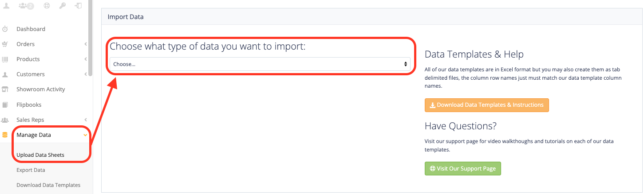Click Download Data Templates & Instructions button
The width and height of the screenshot is (644, 194).
[x=487, y=105]
